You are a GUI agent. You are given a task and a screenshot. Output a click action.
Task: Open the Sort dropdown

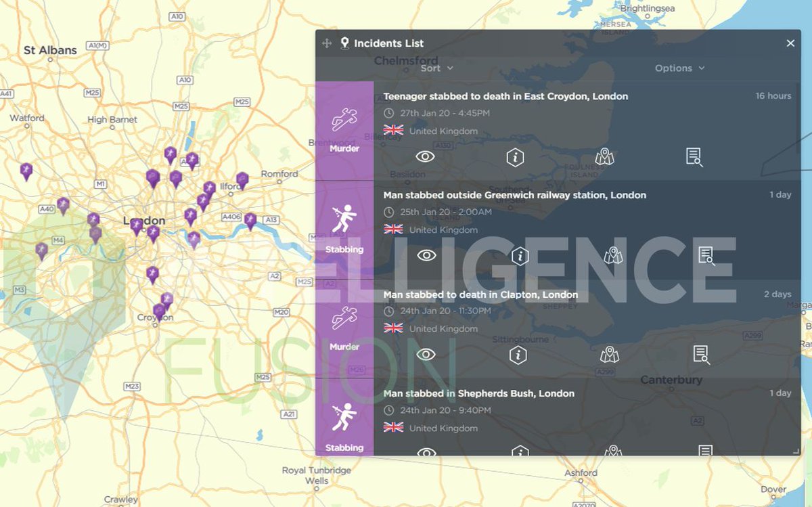[x=437, y=68]
